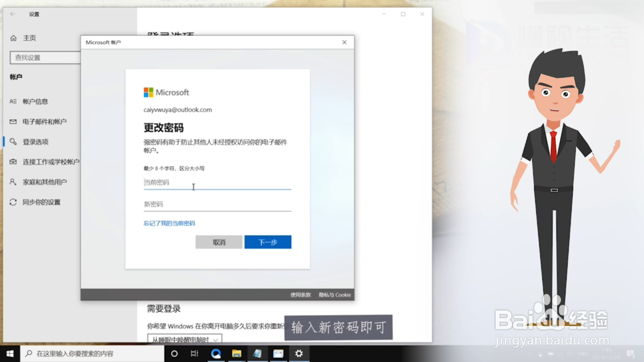The image size is (644, 362).
Task: Open 同步你的设置 sync settings
Action: [x=42, y=202]
